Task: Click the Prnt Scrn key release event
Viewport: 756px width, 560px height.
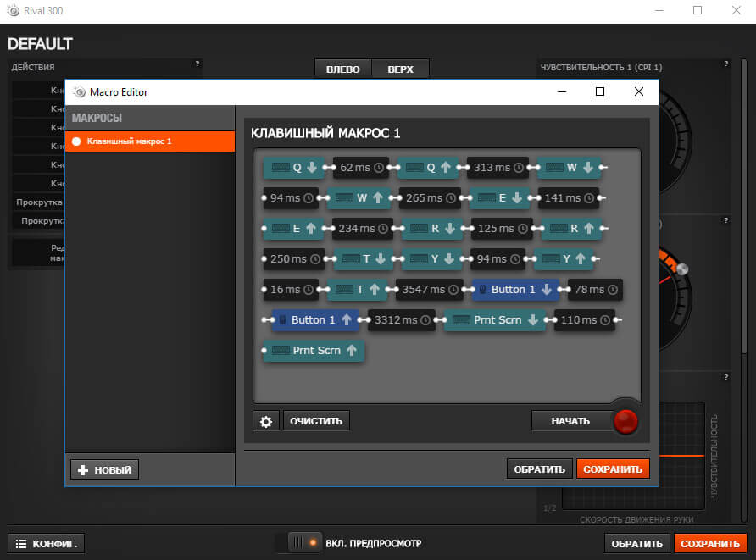Action: [x=313, y=350]
